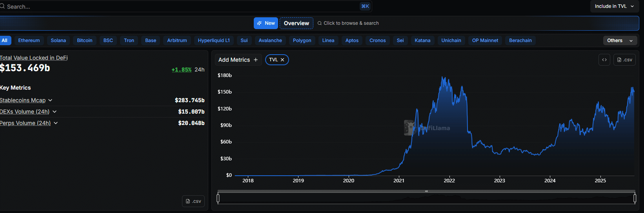
Task: Select the Base chain tab
Action: [x=151, y=40]
